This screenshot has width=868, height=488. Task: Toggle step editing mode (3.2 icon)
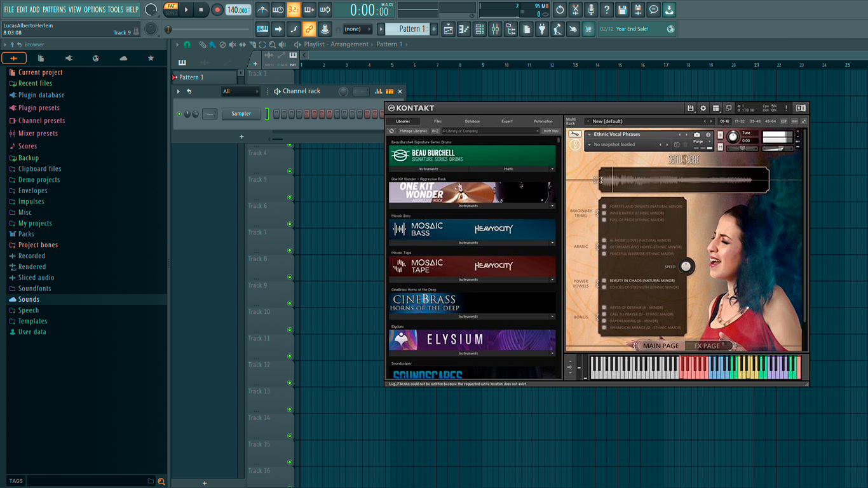pos(294,10)
